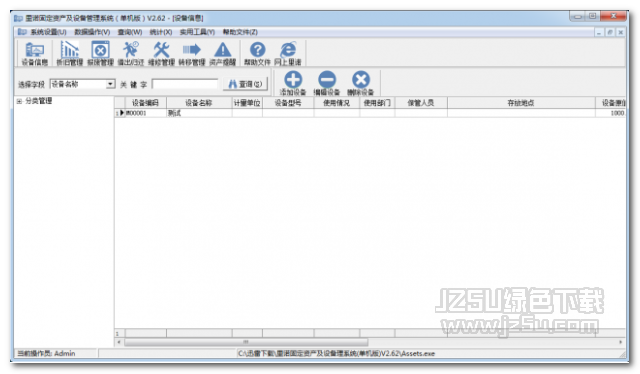Expand the 分类管理 tree node
The image size is (640, 374).
coord(19,101)
